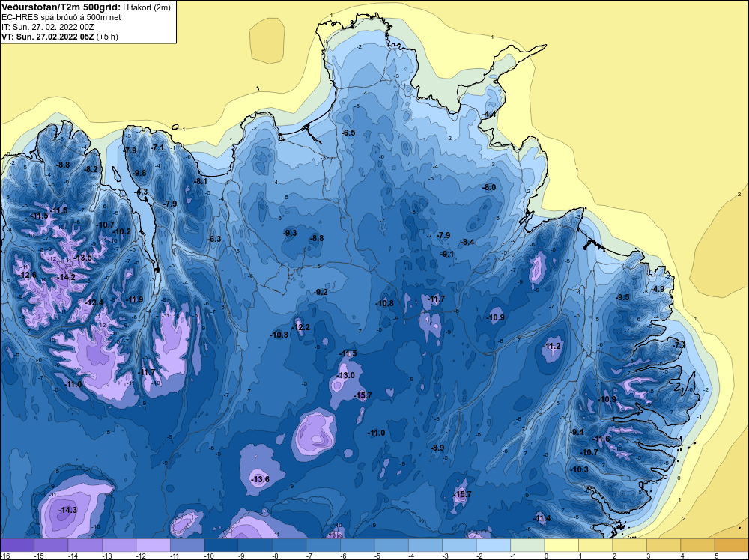
Task: Click the Veðurstofan/T2m 500grid title text
Action: click(x=61, y=7)
